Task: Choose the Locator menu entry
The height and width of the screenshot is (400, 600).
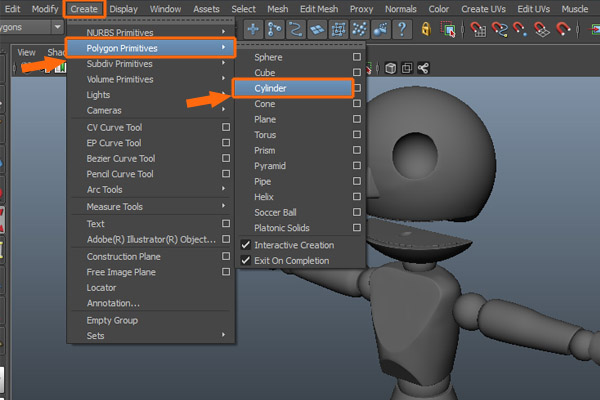Action: pyautogui.click(x=102, y=287)
